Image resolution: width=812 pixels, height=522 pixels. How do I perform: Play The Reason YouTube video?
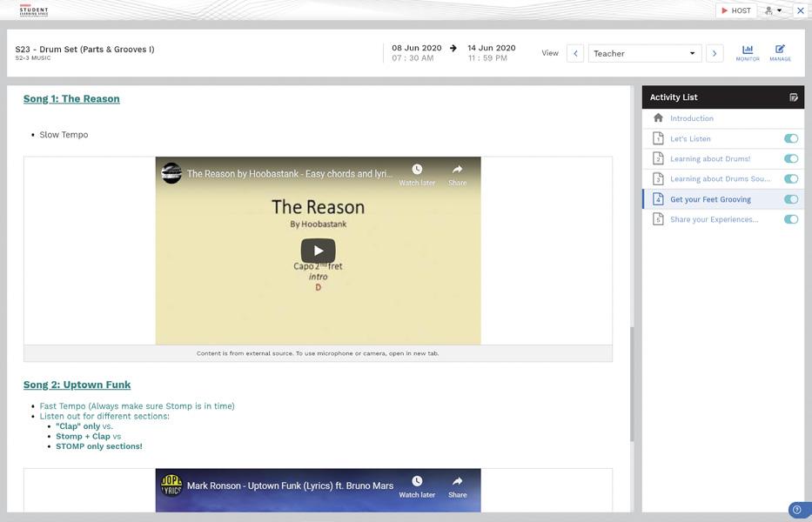[318, 251]
